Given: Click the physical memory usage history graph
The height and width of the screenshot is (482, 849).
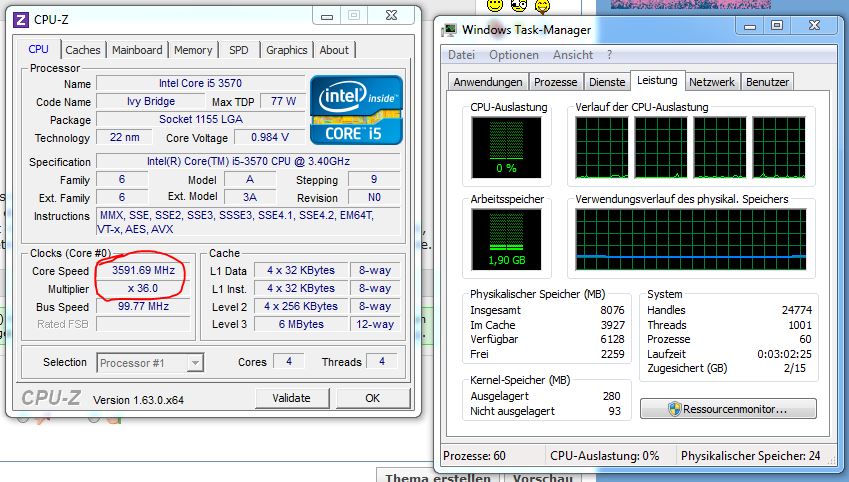Looking at the screenshot, I should (691, 239).
